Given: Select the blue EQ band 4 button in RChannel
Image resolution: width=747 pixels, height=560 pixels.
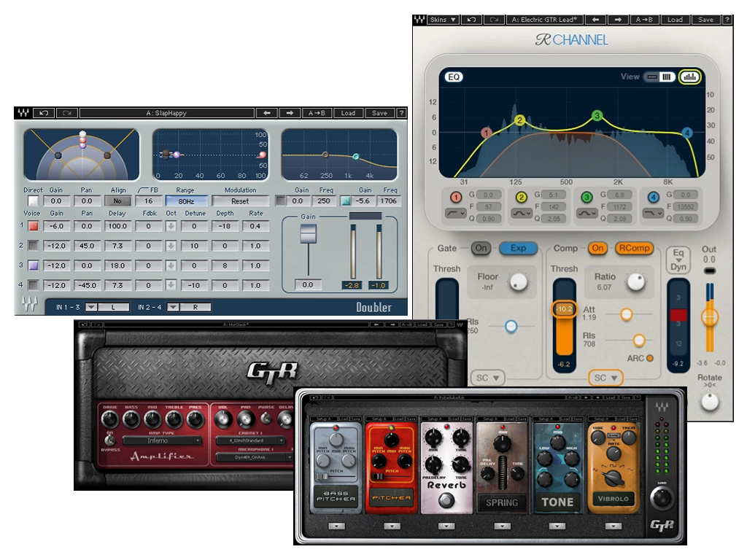Looking at the screenshot, I should 653,197.
